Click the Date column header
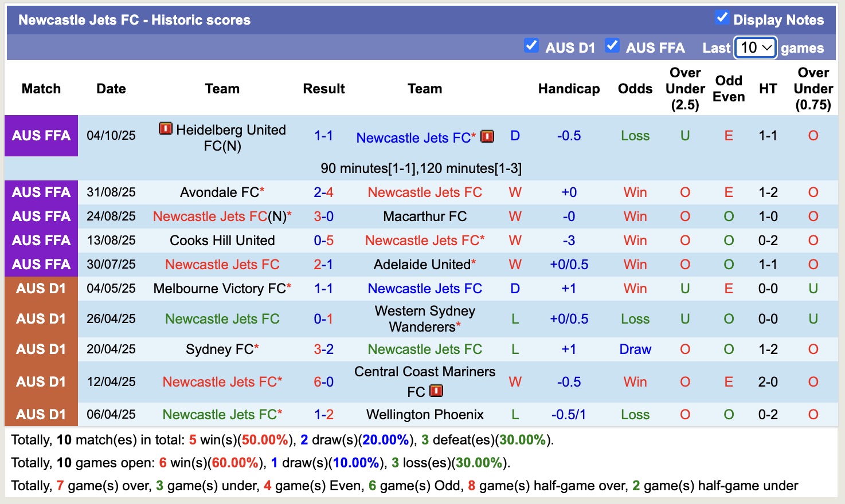The width and height of the screenshot is (845, 504). [111, 89]
